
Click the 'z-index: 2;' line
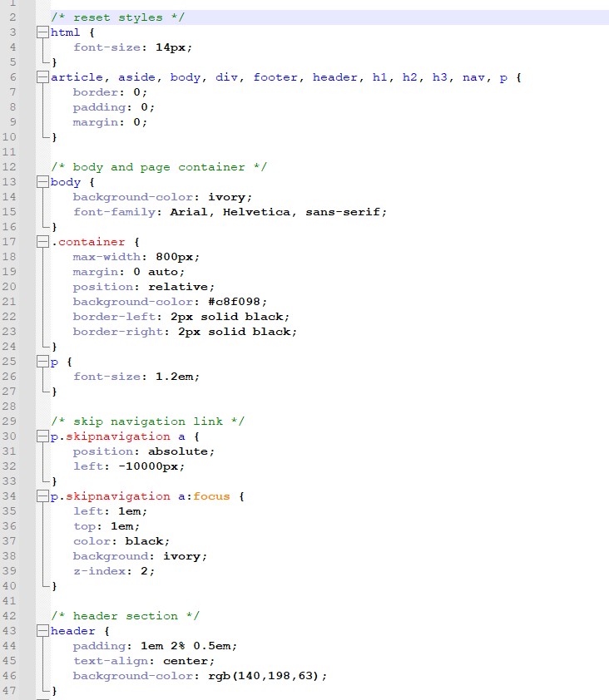tap(113, 571)
